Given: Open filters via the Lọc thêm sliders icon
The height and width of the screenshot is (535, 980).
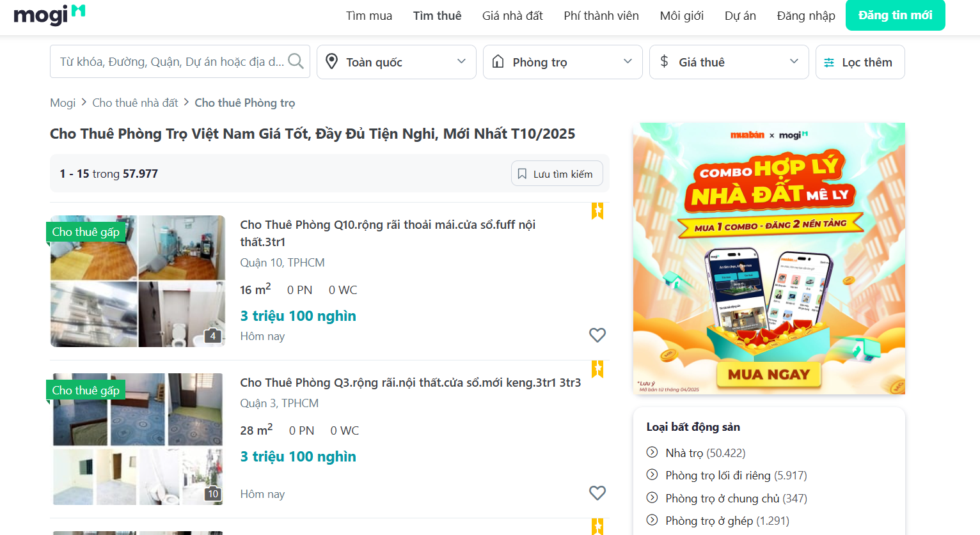Looking at the screenshot, I should pyautogui.click(x=830, y=61).
